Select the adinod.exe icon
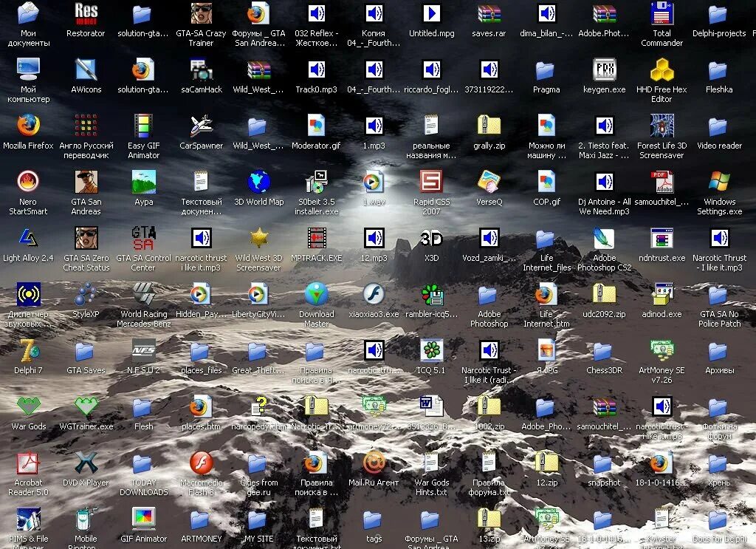The height and width of the screenshot is (549, 756). 661,294
